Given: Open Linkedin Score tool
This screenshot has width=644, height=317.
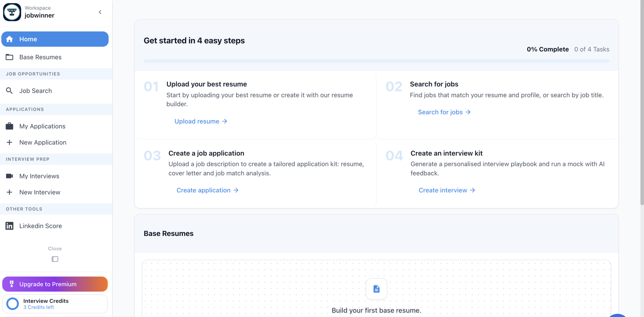Looking at the screenshot, I should 55,226.
